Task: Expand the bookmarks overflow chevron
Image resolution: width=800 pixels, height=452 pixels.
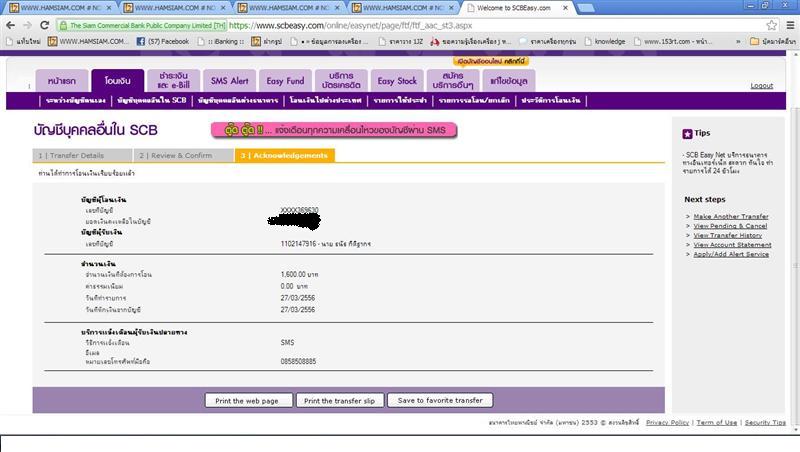Action: click(738, 41)
